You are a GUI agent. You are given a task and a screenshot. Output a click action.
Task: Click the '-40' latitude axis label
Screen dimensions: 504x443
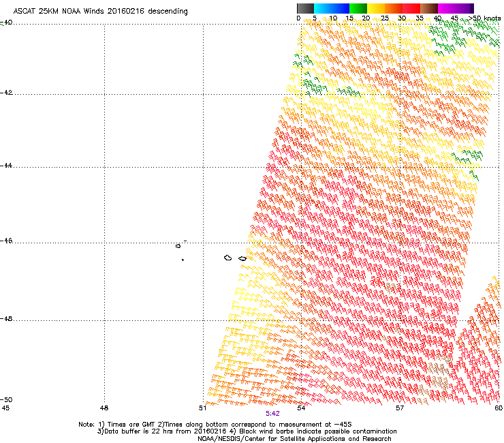click(6, 22)
